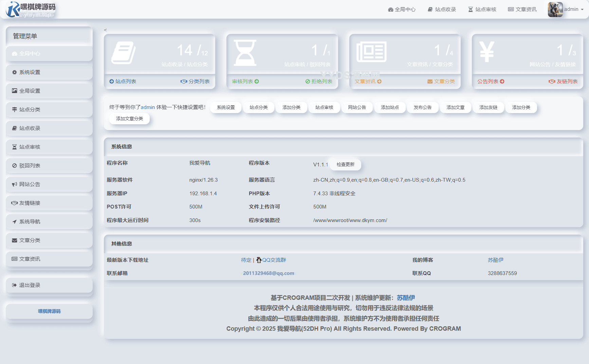Open 苏酷伊 blog link in 其他信息

click(x=496, y=260)
